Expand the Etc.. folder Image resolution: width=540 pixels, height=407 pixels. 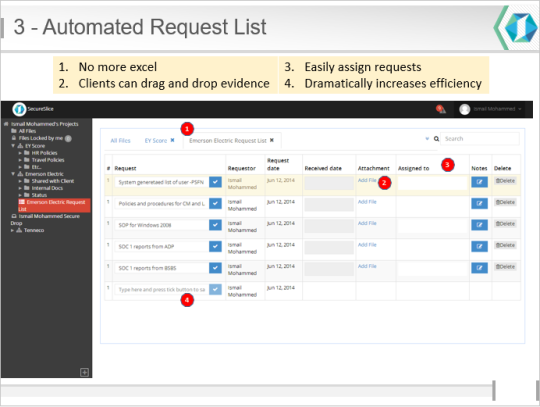[20, 167]
